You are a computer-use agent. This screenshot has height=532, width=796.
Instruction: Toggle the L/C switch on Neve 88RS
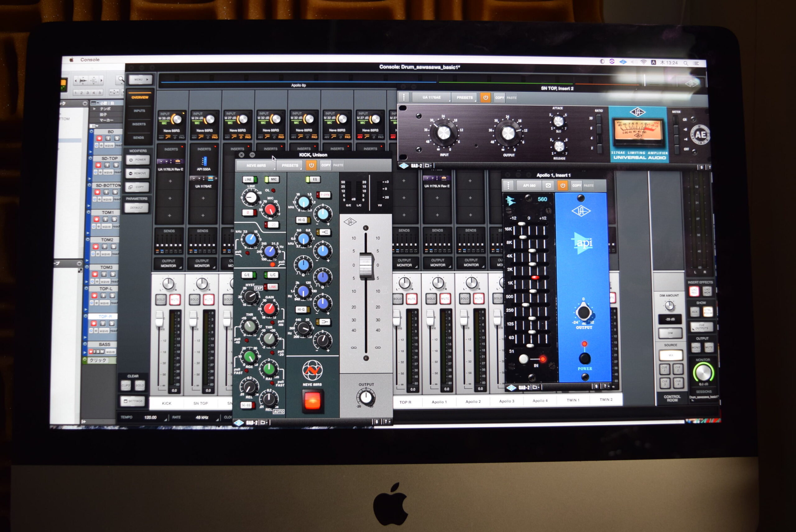271,275
